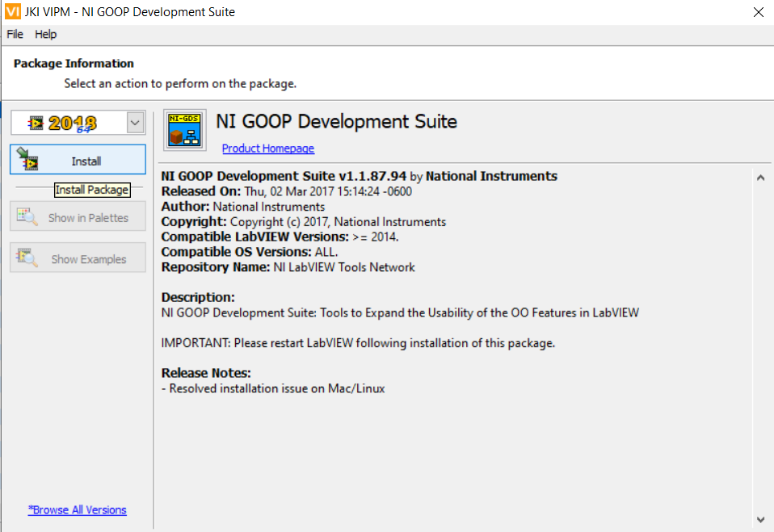This screenshot has width=774, height=532.
Task: Click the Show in Palettes magnifier icon
Action: pyautogui.click(x=27, y=216)
